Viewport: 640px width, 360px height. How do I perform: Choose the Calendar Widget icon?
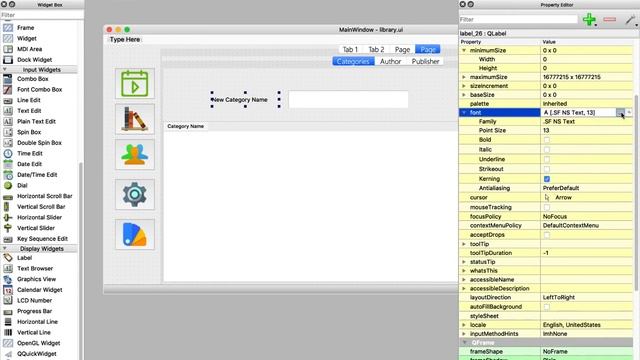[x=8, y=290]
